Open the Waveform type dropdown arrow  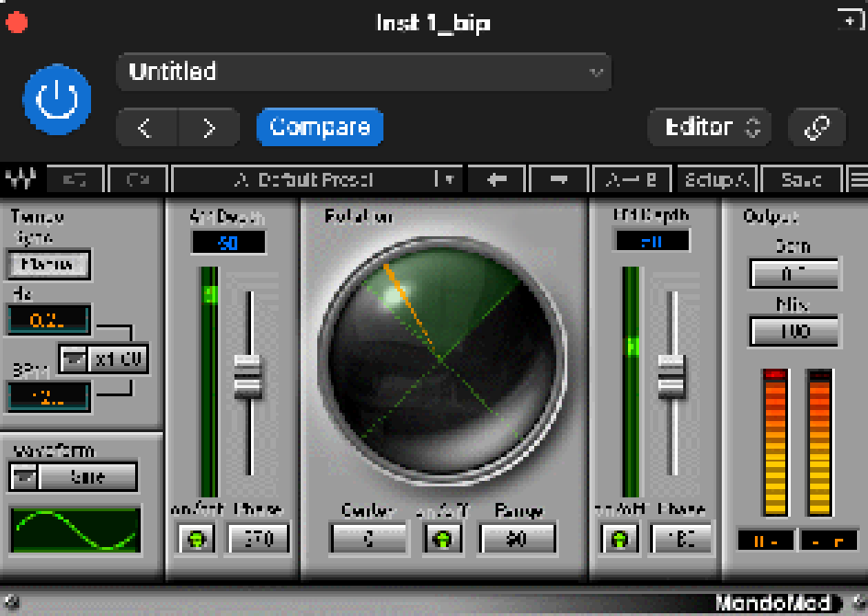point(23,476)
